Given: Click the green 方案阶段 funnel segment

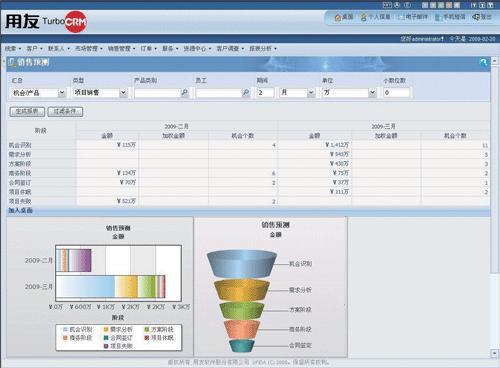Looking at the screenshot, I should click(242, 310).
